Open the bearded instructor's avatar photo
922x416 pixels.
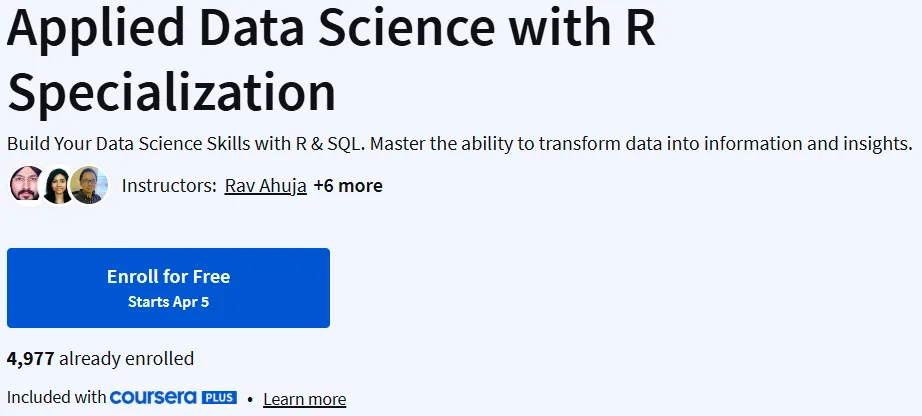(26, 185)
